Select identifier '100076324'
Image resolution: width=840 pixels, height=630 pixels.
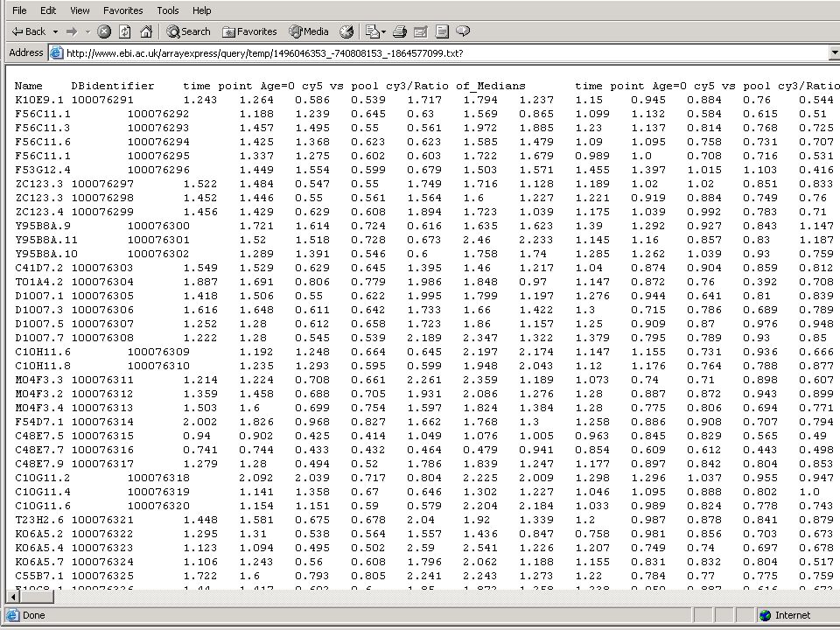[x=102, y=562]
